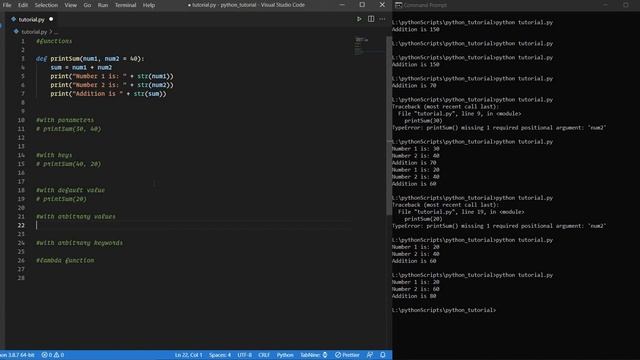Run the Python file with play icon
The width and height of the screenshot is (640, 360).
tap(359, 19)
